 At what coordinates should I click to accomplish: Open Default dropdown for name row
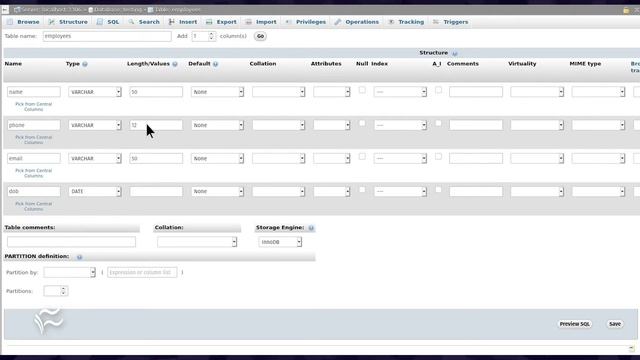pyautogui.click(x=217, y=92)
